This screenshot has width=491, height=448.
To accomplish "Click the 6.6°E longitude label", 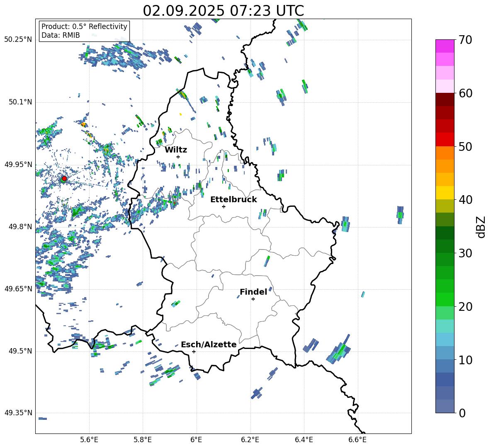I will click(x=357, y=440).
